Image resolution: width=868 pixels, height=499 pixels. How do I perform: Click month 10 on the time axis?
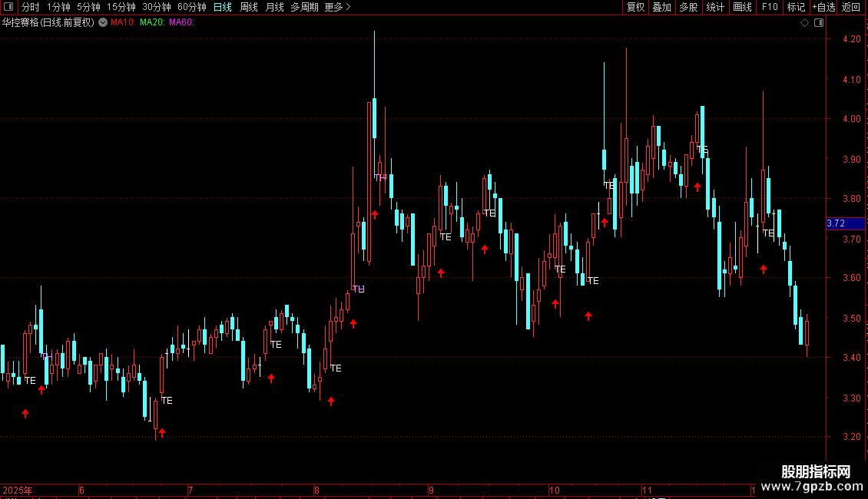[x=555, y=490]
